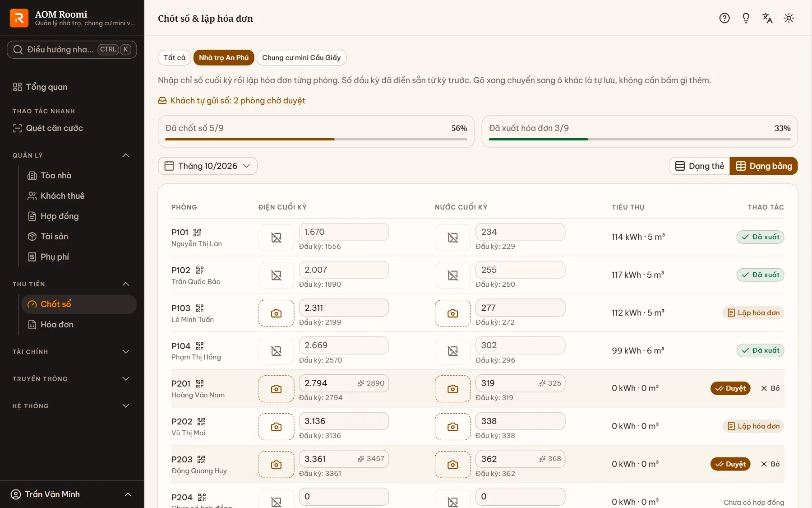The width and height of the screenshot is (812, 508).
Task: Focus the P102 điện cuối kỳ input
Action: [x=344, y=270]
